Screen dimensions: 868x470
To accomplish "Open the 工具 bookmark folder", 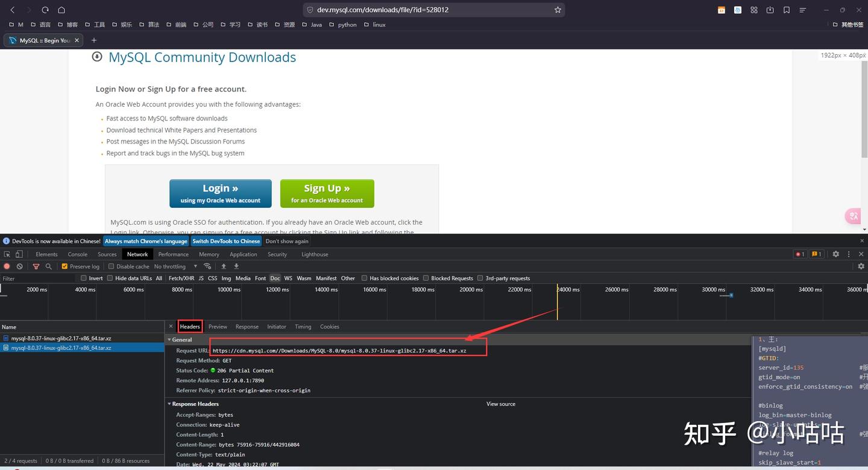I will click(x=95, y=25).
